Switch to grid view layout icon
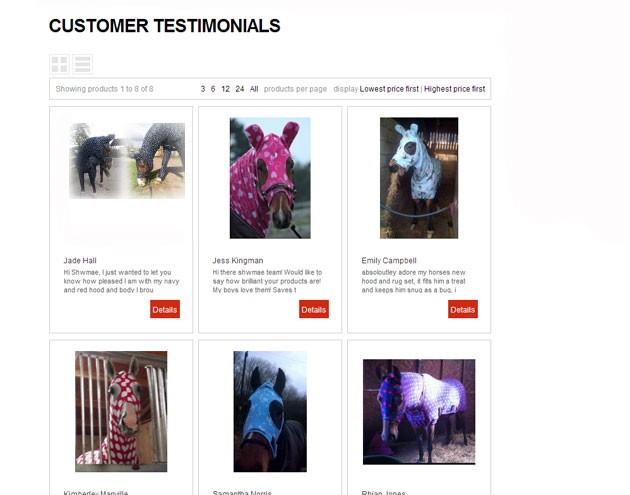Viewport: 630px width, 495px height. [59, 64]
